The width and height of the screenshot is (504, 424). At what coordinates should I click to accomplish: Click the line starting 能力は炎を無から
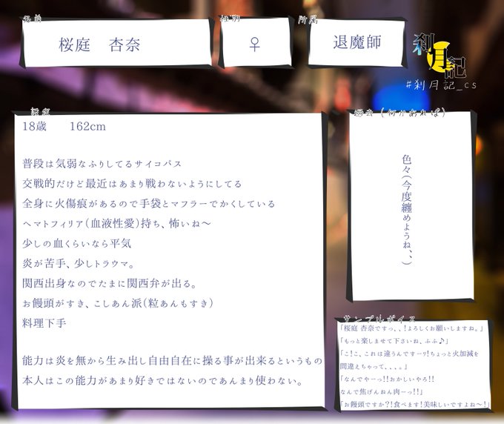coord(172,361)
